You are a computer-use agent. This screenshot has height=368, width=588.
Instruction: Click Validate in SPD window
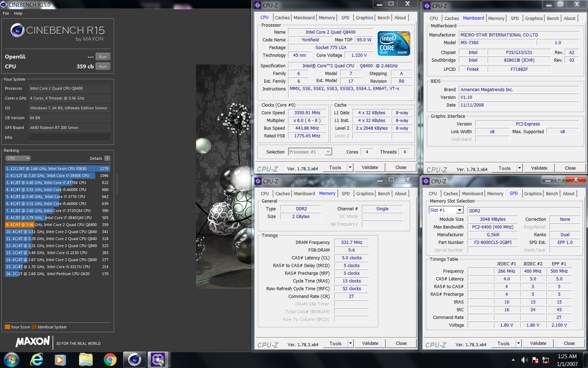click(538, 343)
